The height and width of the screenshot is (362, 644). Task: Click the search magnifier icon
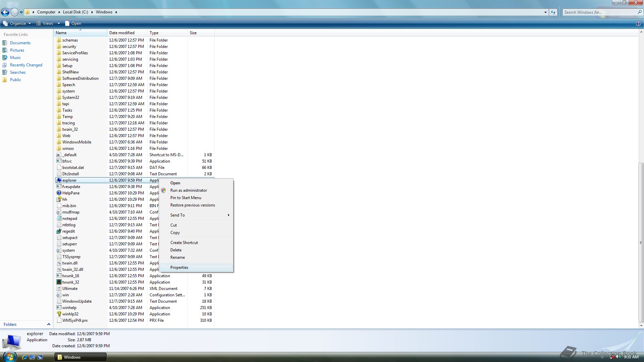click(x=640, y=12)
